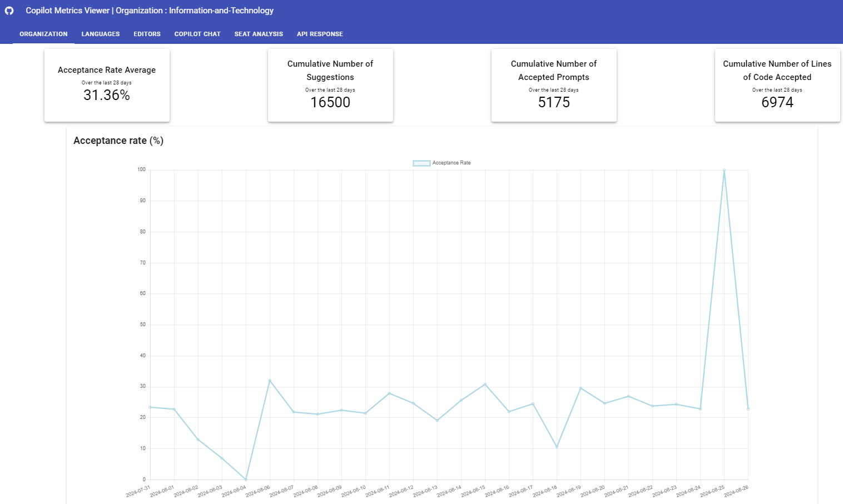
Task: Select the Cumulative Number of Lines of Code Accepted title
Action: [777, 71]
